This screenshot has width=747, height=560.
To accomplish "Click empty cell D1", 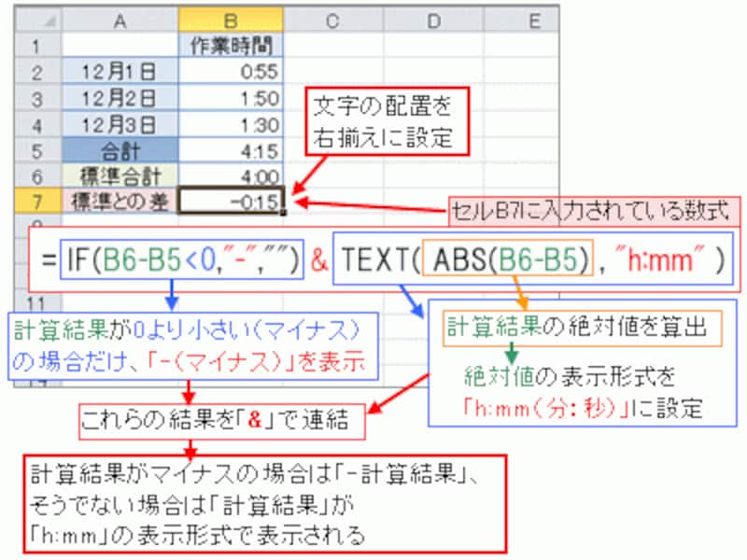I will 433,46.
